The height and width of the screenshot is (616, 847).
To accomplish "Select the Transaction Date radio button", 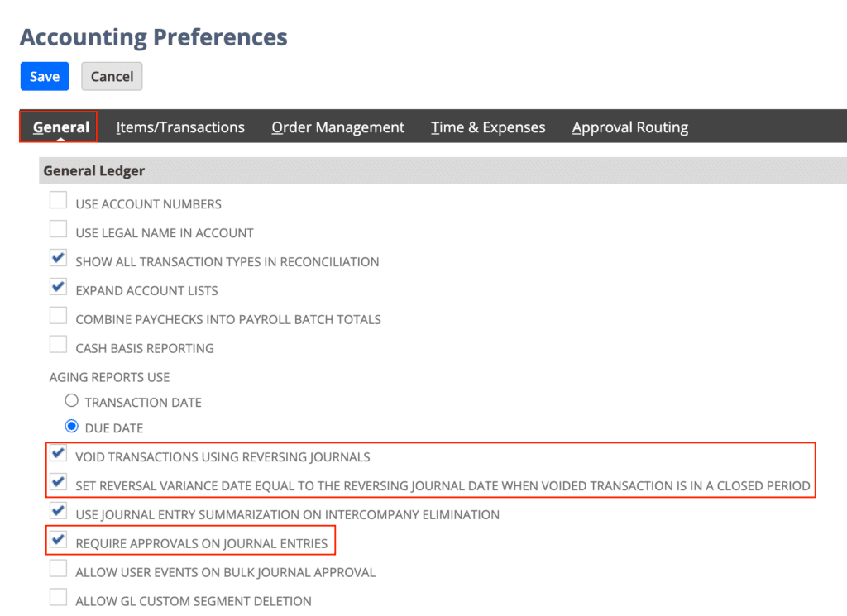I will [x=71, y=400].
